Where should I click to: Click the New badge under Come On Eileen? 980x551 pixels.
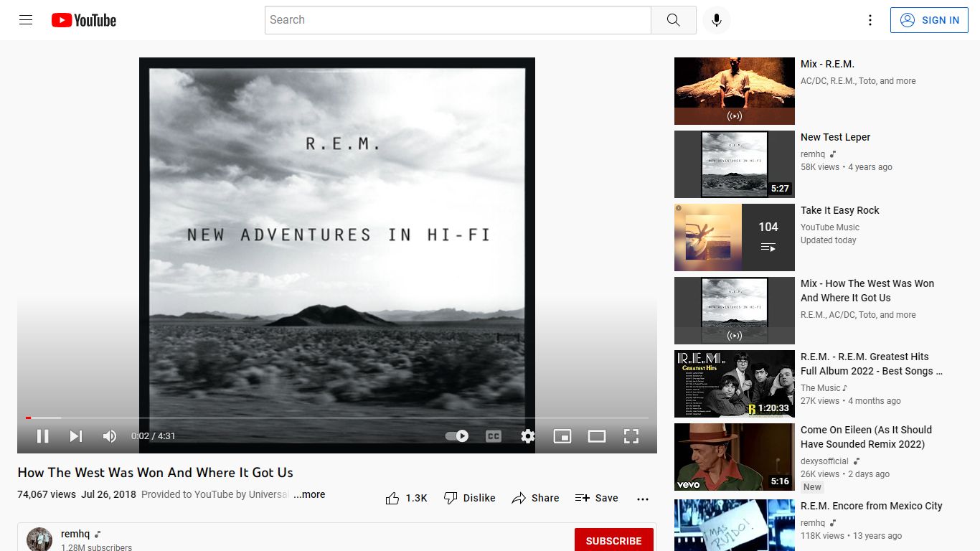tap(812, 487)
